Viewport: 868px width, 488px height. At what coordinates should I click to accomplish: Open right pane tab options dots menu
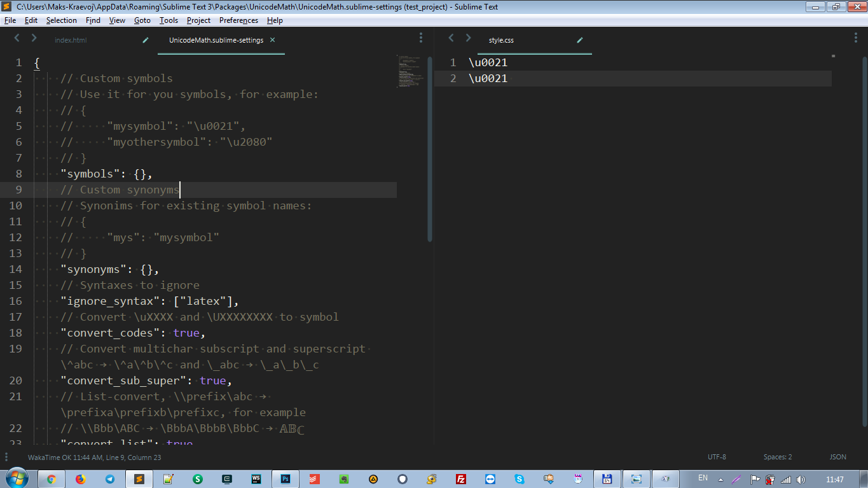856,38
